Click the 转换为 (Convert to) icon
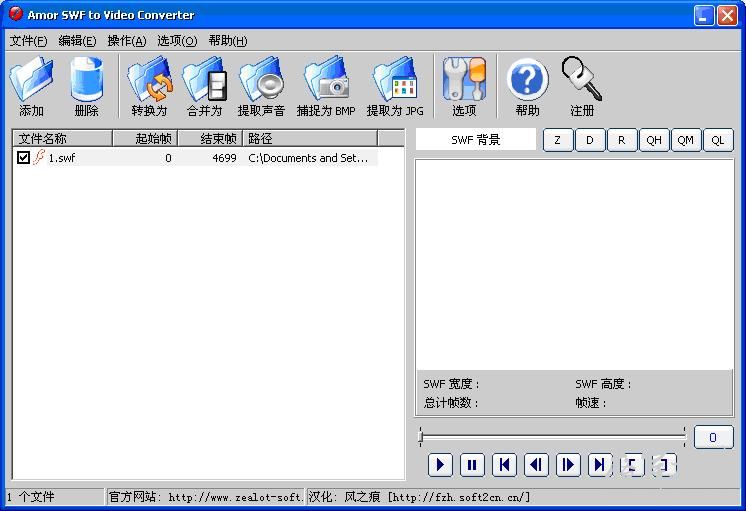This screenshot has width=746, height=511. [x=150, y=79]
